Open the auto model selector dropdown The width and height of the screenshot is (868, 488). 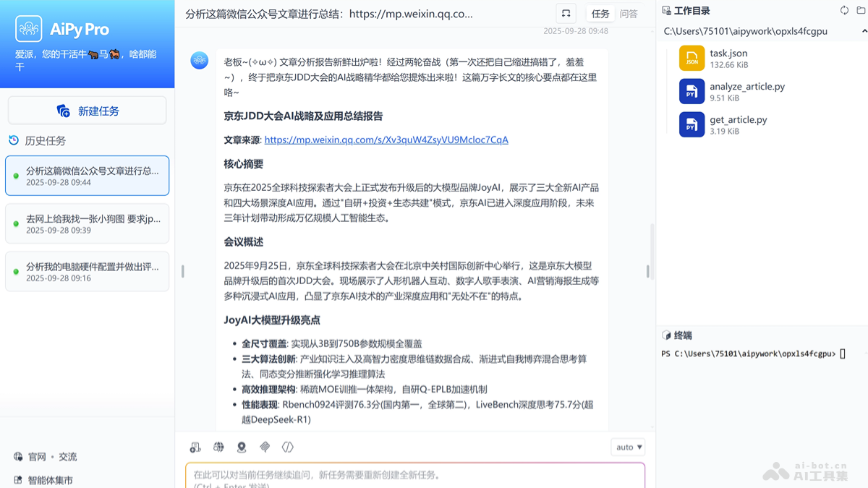pos(627,447)
